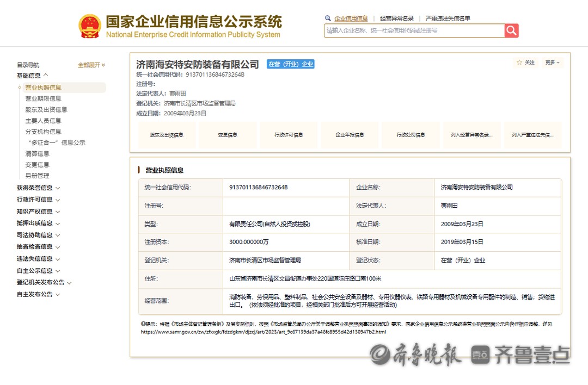Click the 行政许可信息 card button
Screen dimensions: 588x385
point(289,135)
